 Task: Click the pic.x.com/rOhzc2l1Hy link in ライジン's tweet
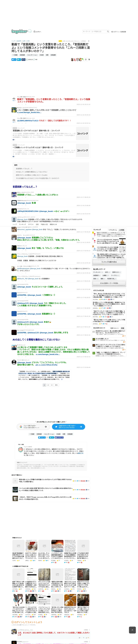click(47, 365)
